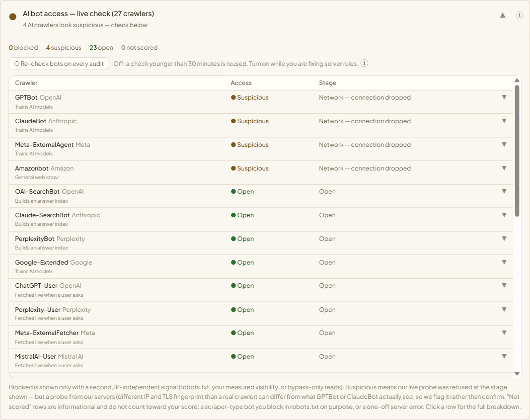The height and width of the screenshot is (420, 530).
Task: Click the Open stage text for ChatGPT-User
Action: click(x=327, y=286)
